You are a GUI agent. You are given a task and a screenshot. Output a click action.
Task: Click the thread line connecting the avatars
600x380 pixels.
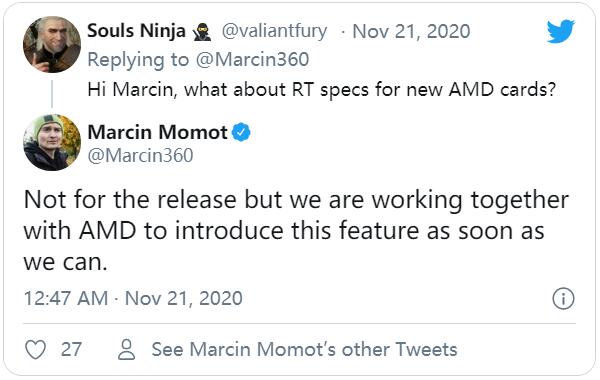click(52, 94)
